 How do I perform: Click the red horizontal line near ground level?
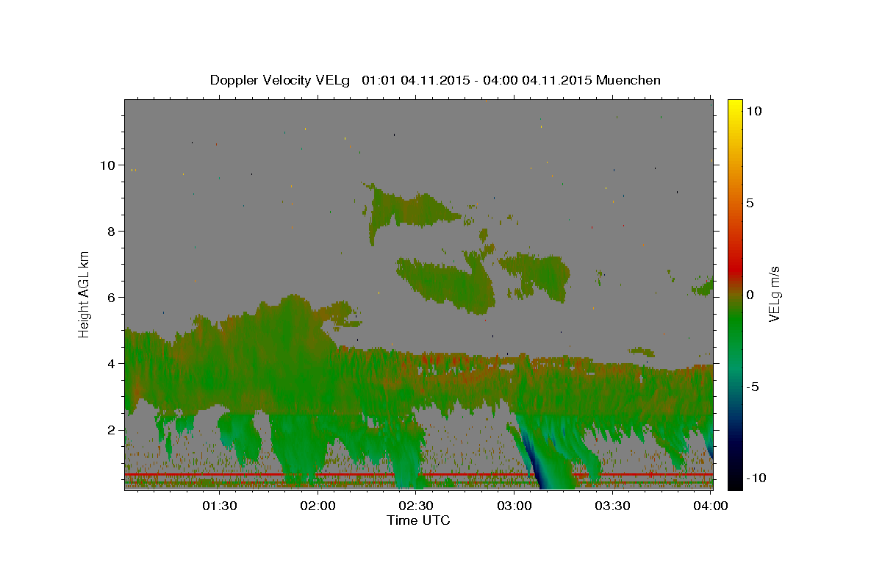coord(418,476)
